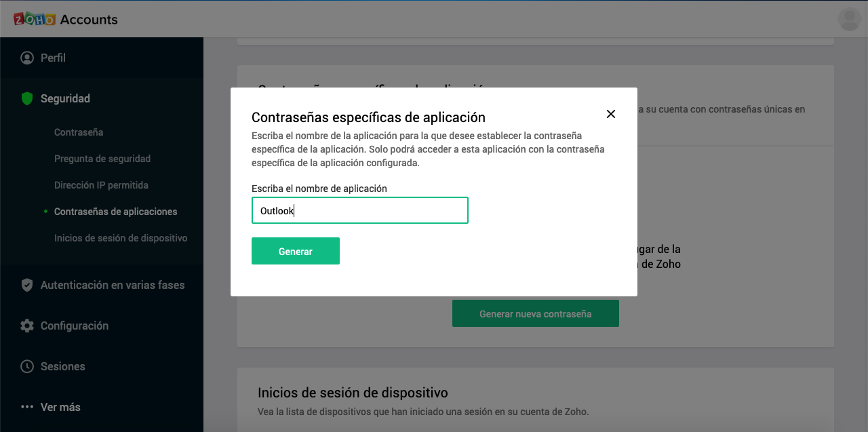
Task: Click the Ver más ellipsis icon
Action: (x=27, y=407)
